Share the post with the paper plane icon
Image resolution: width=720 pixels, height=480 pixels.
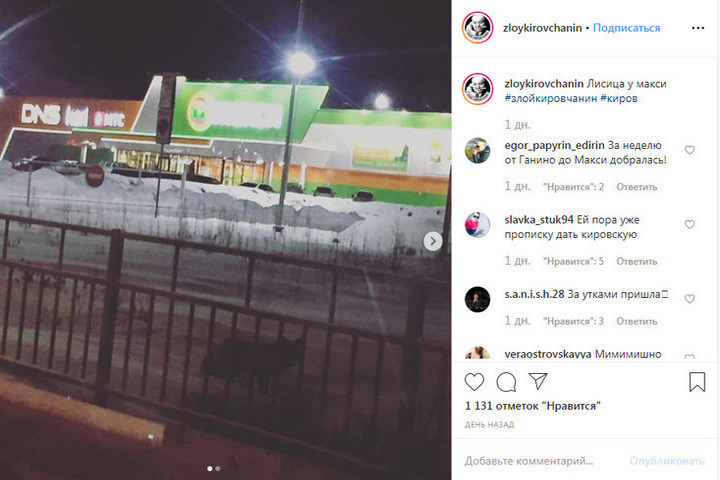[x=538, y=381]
